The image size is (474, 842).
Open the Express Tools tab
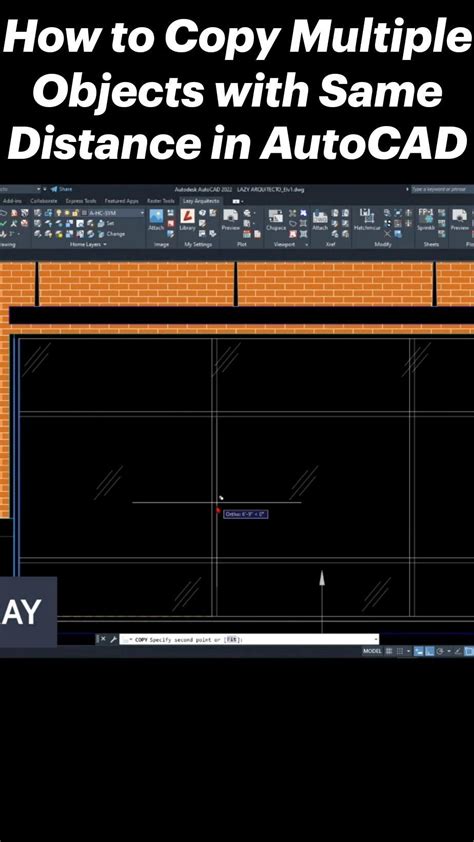pos(81,201)
